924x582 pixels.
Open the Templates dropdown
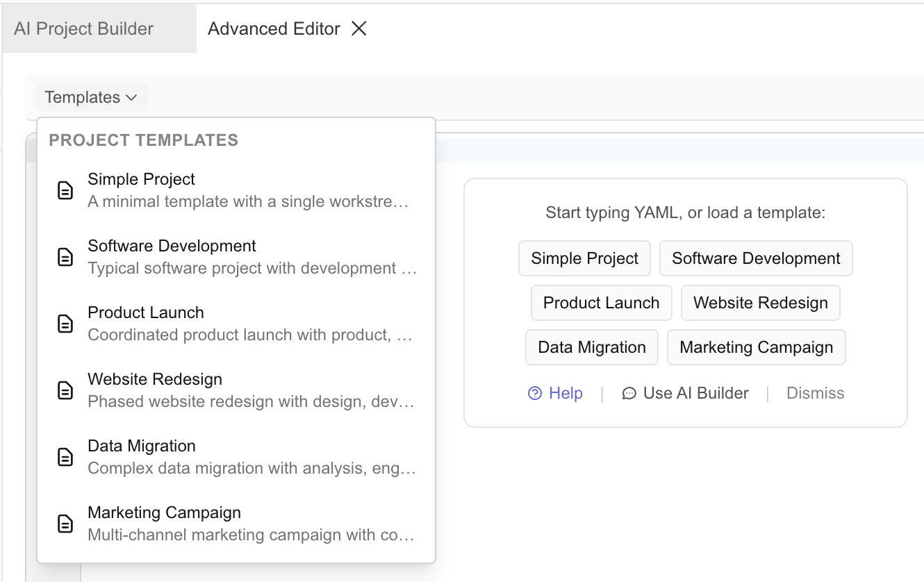91,97
